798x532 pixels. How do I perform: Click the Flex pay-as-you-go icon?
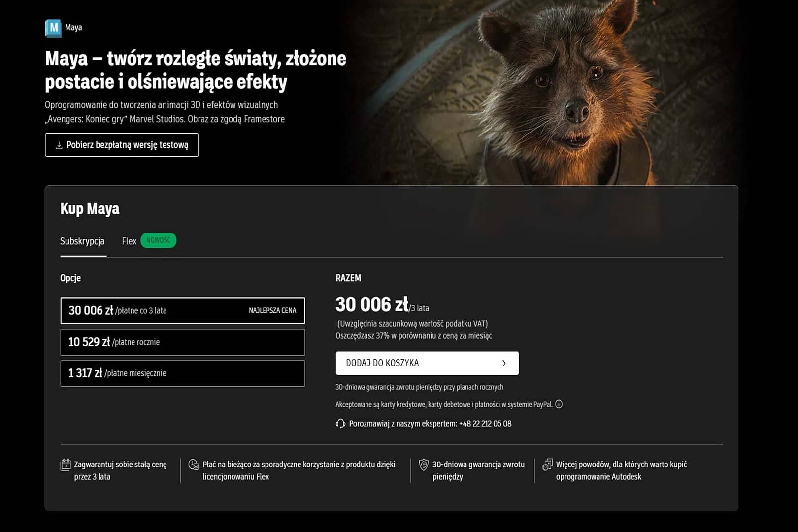[194, 465]
